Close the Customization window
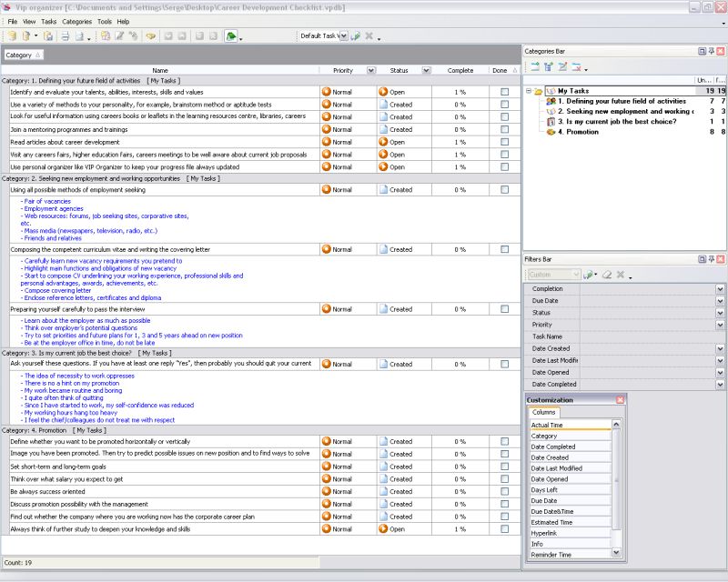 pyautogui.click(x=621, y=400)
